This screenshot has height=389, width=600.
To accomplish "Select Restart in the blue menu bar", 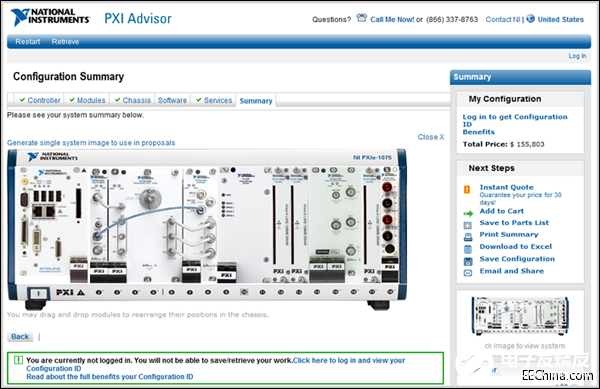I will tap(28, 41).
